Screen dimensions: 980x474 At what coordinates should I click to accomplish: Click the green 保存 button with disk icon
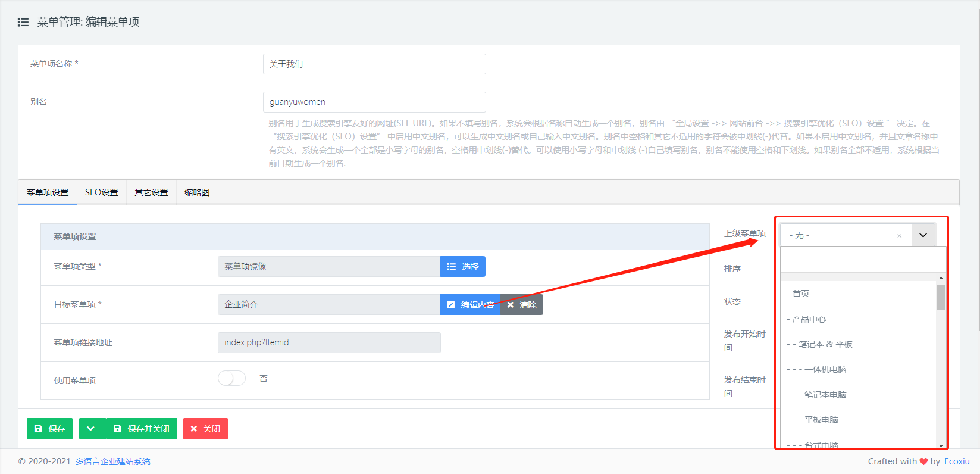coord(49,429)
